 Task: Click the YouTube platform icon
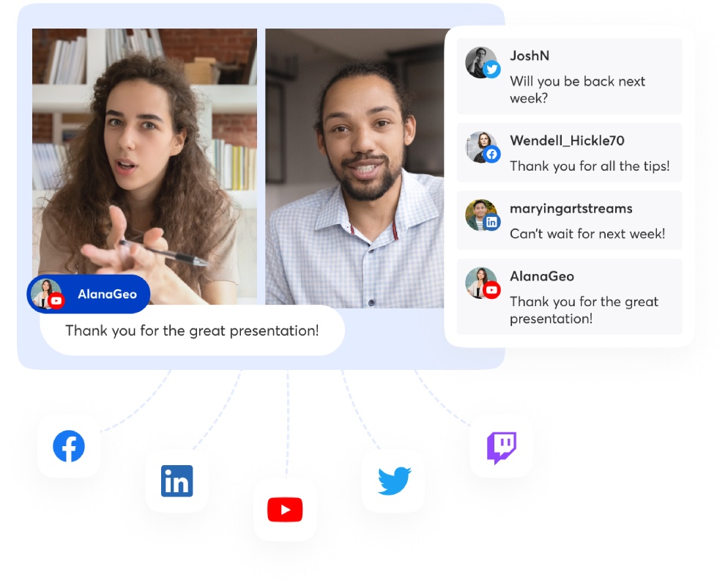coord(285,509)
